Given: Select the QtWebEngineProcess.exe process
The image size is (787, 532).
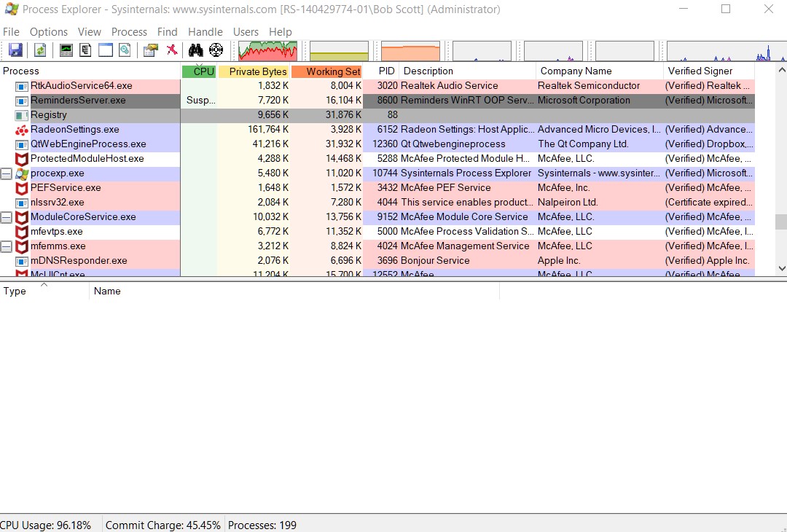Looking at the screenshot, I should (377, 144).
